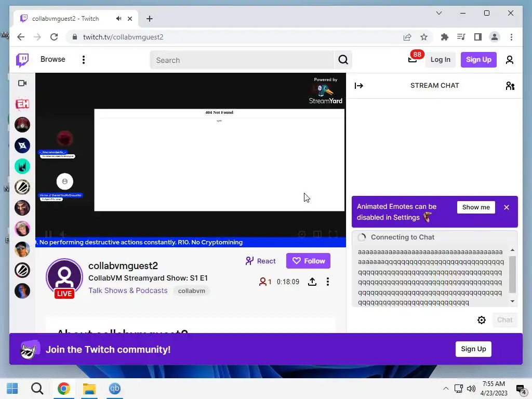This screenshot has height=399, width=532.
Task: Open the collabvmguest2 channel avatar
Action: [64, 277]
